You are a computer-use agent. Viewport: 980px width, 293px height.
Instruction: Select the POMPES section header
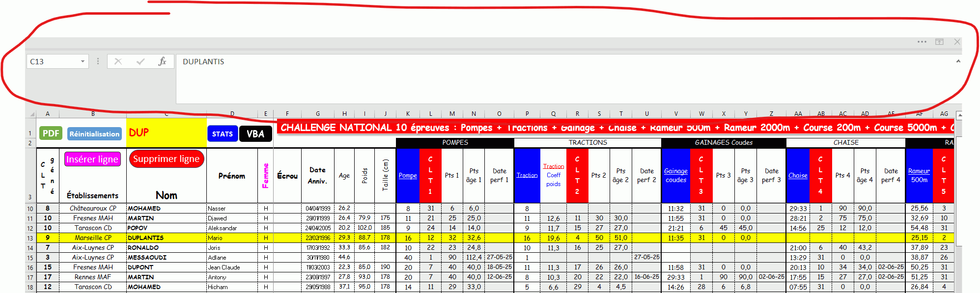point(455,142)
